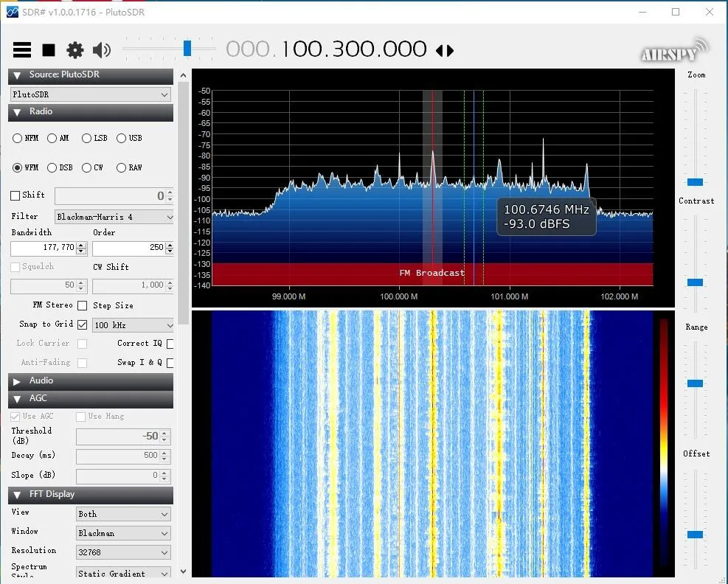Mute audio with the speaker icon
728x584 pixels.
[102, 50]
